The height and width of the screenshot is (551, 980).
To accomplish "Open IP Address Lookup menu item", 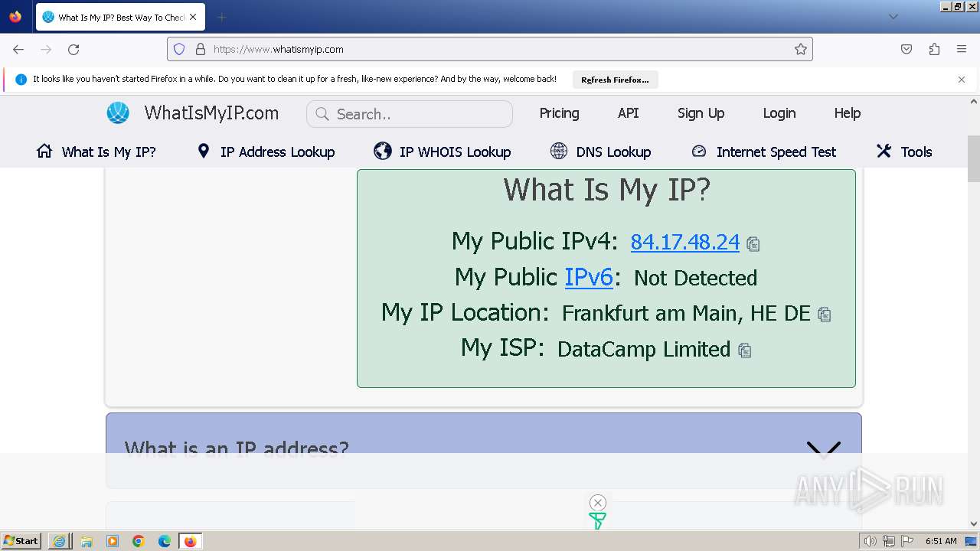I will coord(266,152).
